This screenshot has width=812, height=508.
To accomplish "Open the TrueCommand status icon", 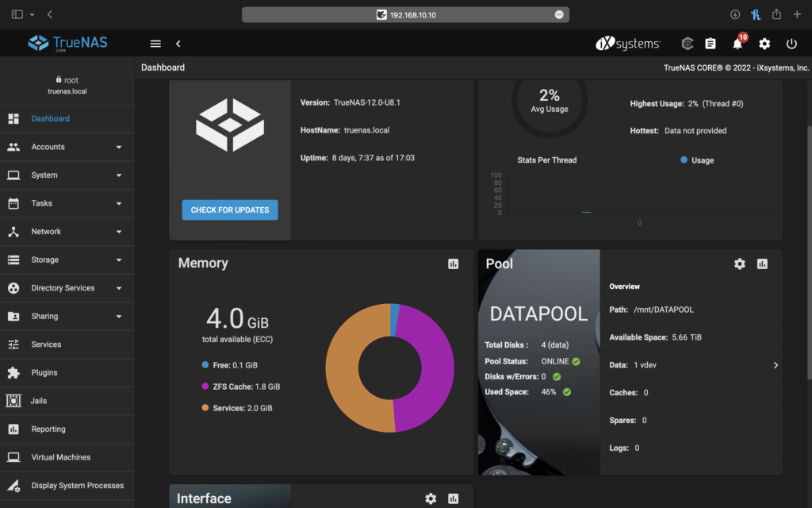I will coord(688,44).
